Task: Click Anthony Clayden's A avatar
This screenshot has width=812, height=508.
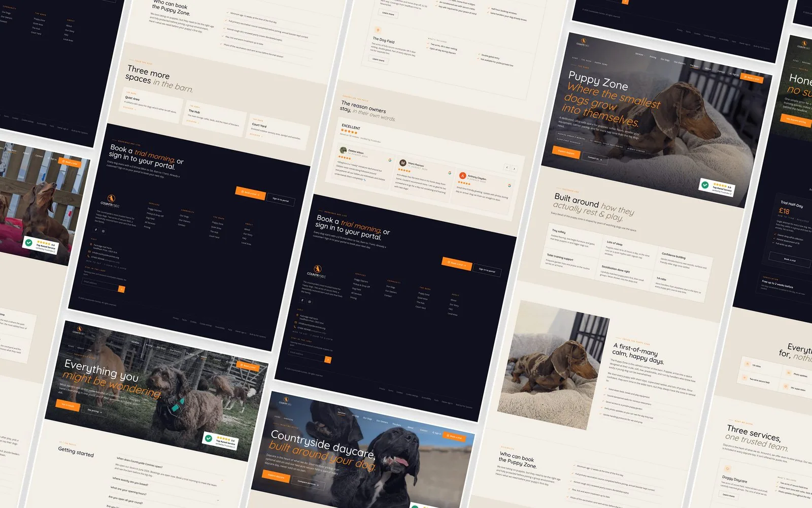Action: click(x=462, y=175)
